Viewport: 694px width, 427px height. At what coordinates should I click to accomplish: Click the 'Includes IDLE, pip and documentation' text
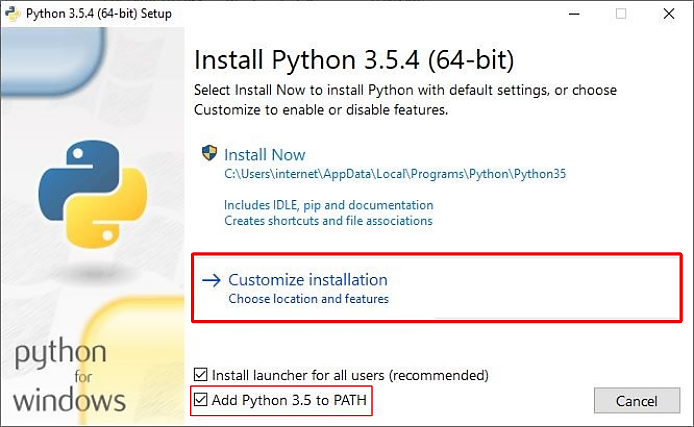coord(329,205)
